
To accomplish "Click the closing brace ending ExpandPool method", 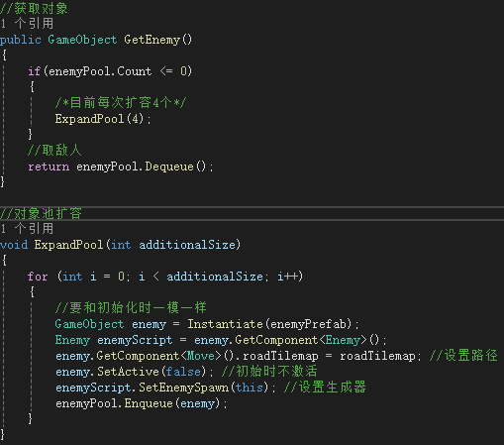I will point(3,434).
